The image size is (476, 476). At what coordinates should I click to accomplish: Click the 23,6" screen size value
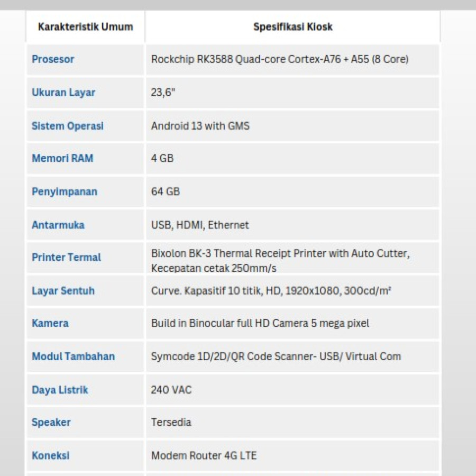pos(163,92)
